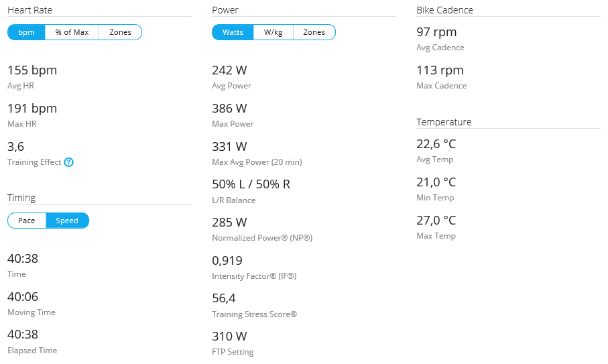Click the 56,4 Training Stress Score
The height and width of the screenshot is (364, 608).
(x=224, y=298)
